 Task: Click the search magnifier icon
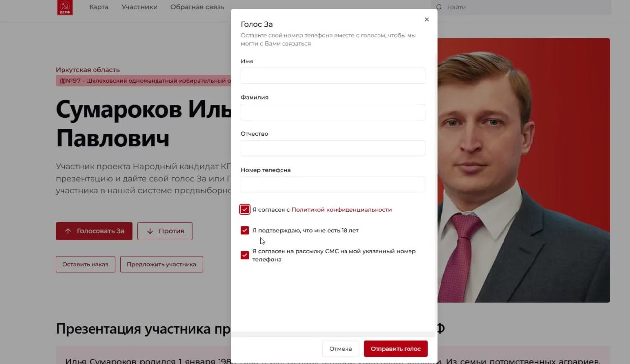(439, 7)
